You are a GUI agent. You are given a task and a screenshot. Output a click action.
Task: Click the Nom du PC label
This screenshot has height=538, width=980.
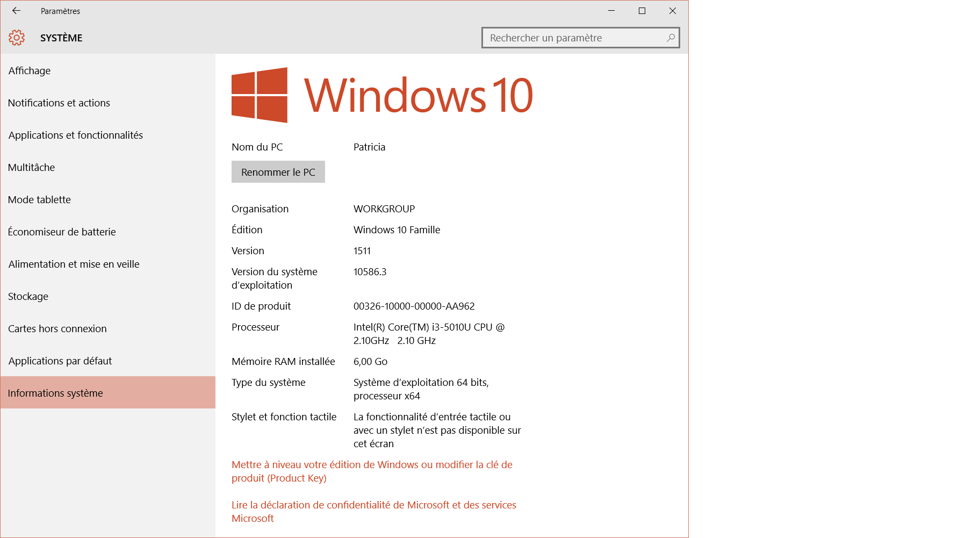click(257, 147)
